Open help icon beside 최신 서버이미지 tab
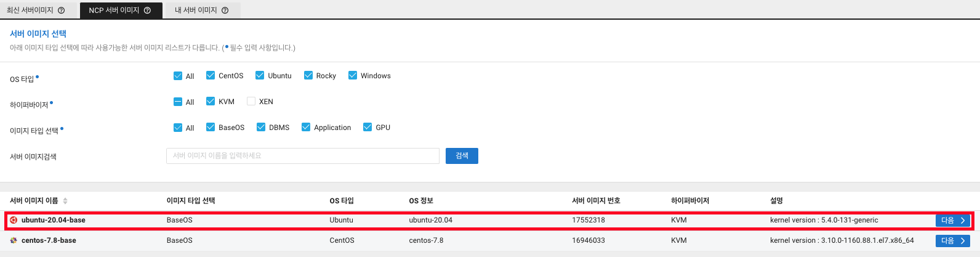Viewport: 980px width, 257px height. (x=62, y=10)
